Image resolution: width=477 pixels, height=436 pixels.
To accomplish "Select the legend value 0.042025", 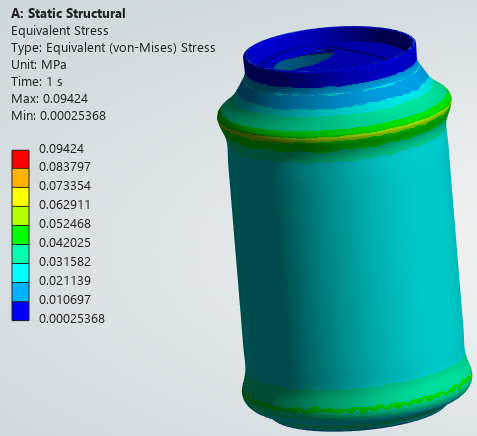I will (x=65, y=243).
